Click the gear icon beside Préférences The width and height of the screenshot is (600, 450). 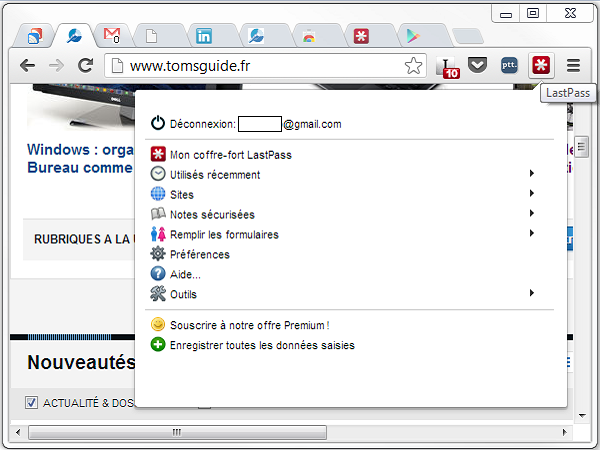tap(158, 254)
